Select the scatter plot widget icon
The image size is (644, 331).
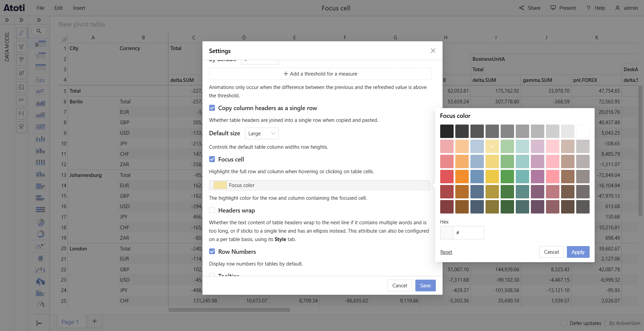[40, 246]
